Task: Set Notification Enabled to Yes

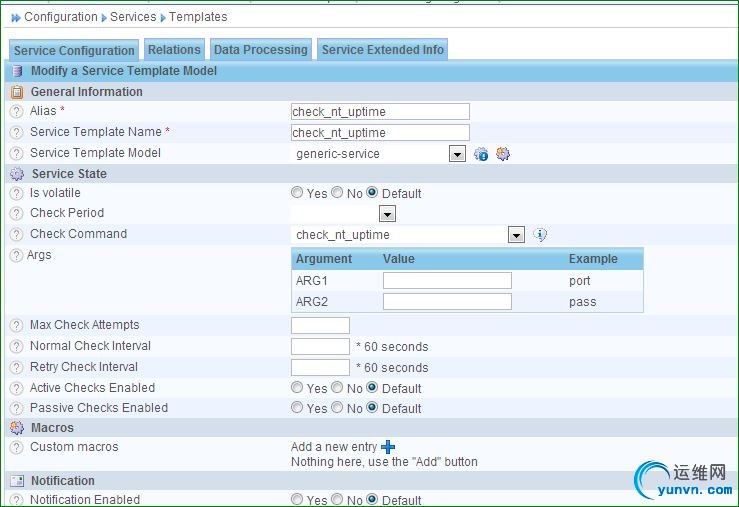Action: (297, 499)
